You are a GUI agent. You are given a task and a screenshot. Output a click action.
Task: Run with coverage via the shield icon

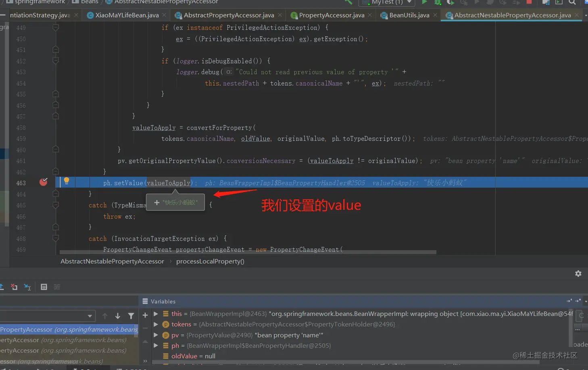coord(450,2)
